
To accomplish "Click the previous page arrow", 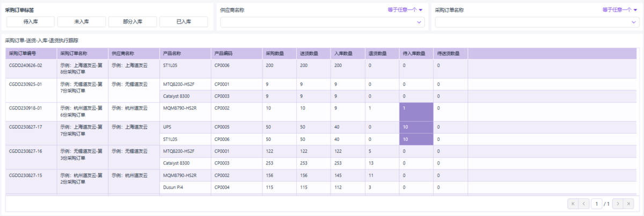I will point(584,204).
